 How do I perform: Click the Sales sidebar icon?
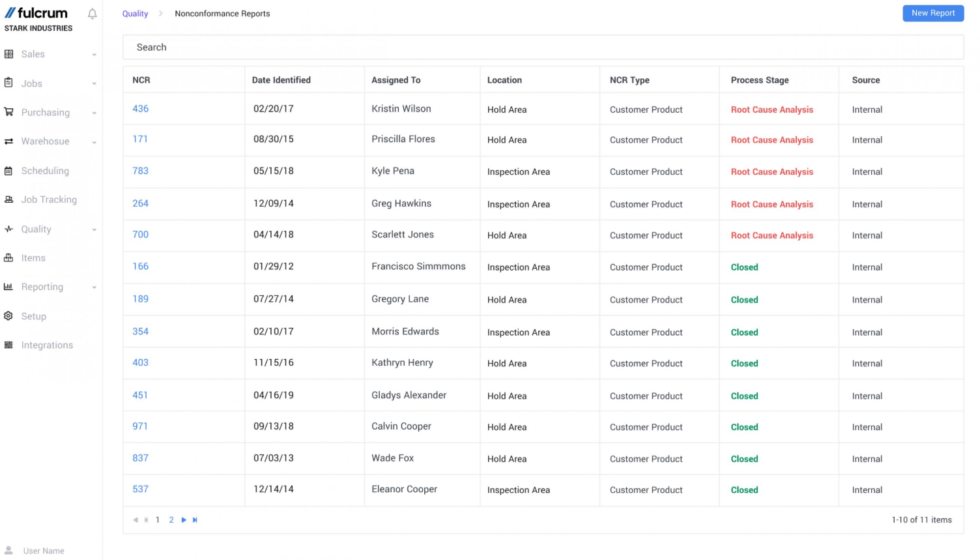(x=8, y=54)
